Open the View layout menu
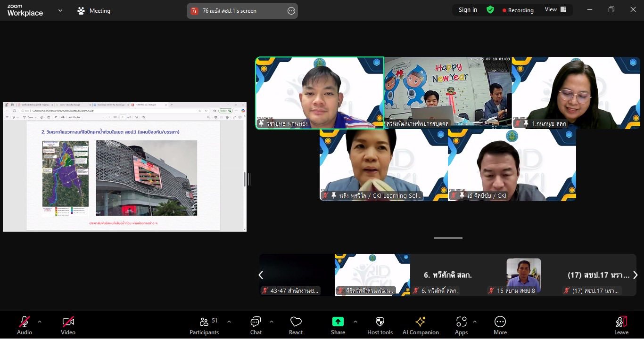644x339 pixels. [x=555, y=10]
